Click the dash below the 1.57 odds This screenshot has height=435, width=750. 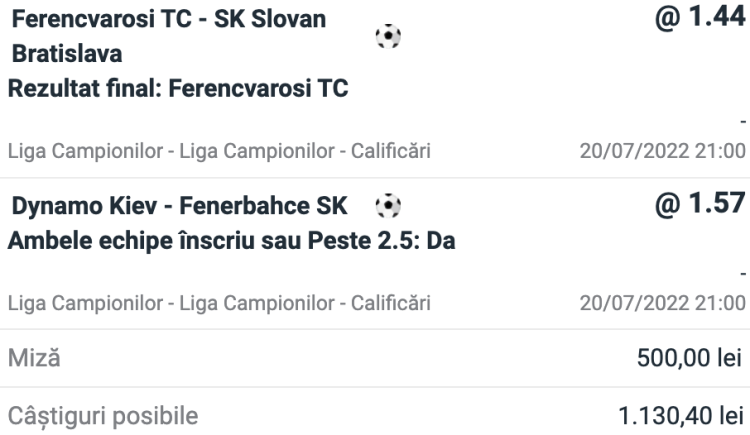742,273
